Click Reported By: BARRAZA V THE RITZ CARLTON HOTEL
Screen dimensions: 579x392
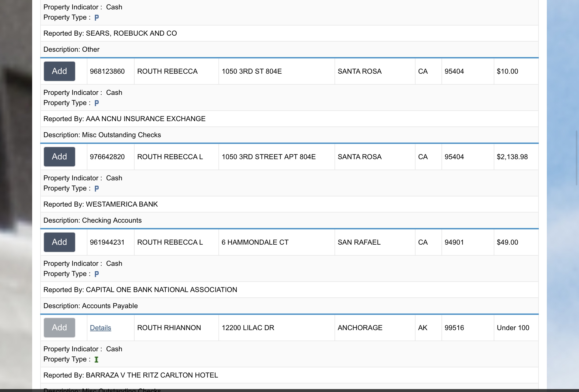coord(131,375)
